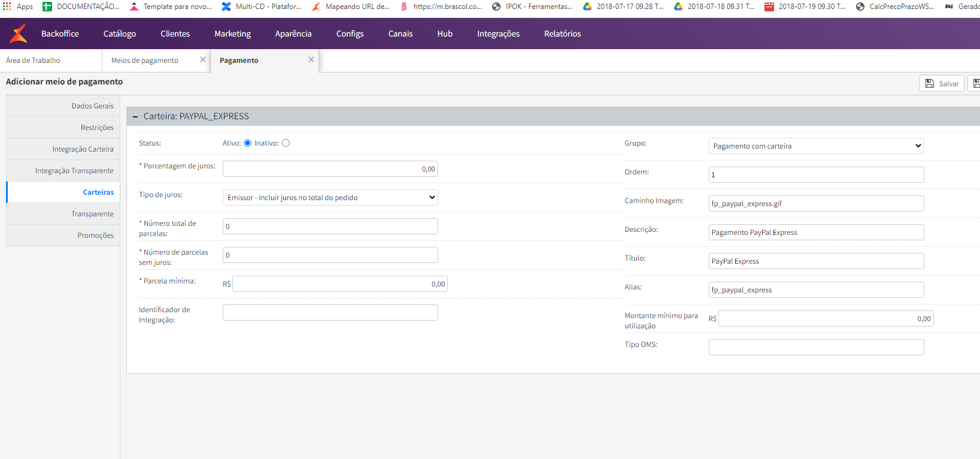
Task: Open the Aparência menu
Action: click(293, 34)
